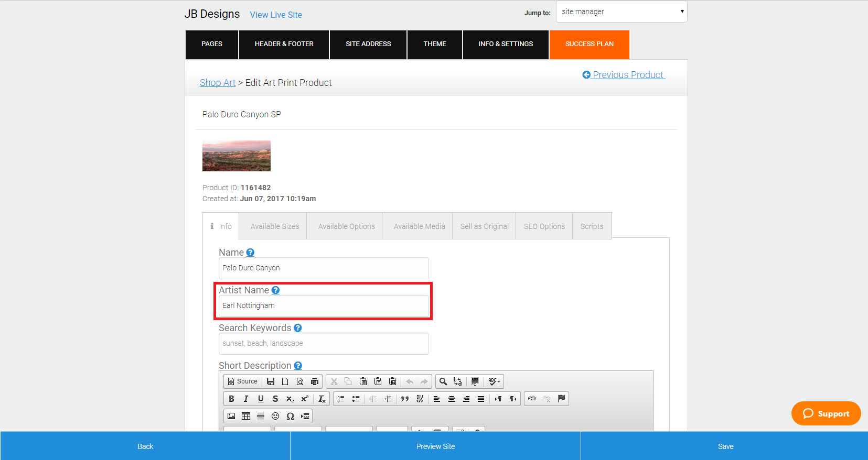Switch to the Available Sizes tab
868x460 pixels.
pyautogui.click(x=275, y=226)
